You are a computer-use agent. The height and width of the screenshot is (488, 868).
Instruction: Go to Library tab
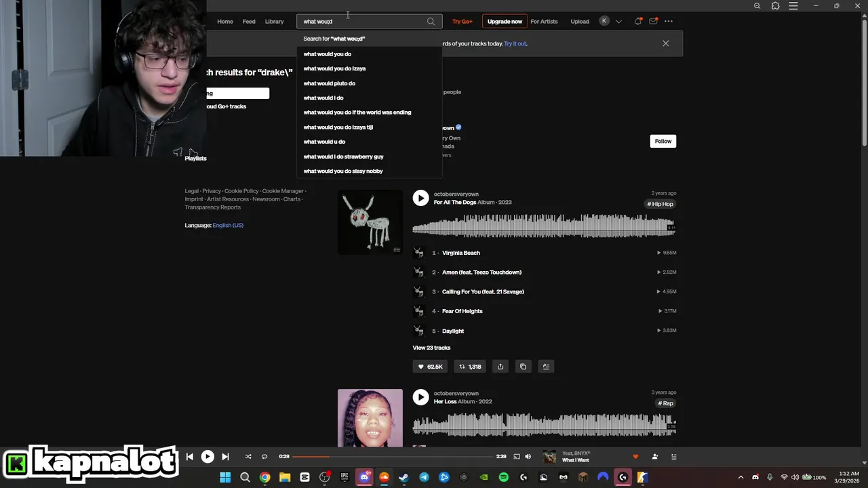(275, 22)
